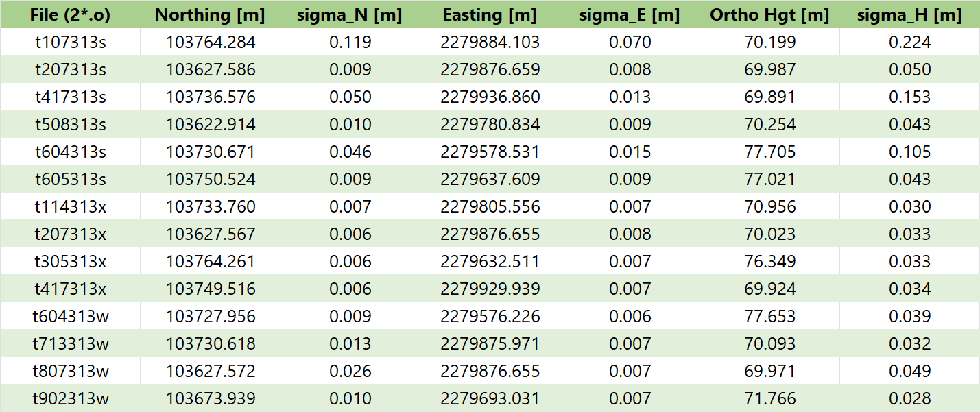This screenshot has height=412, width=980.
Task: Select file name cell t508313s
Action: click(70, 125)
